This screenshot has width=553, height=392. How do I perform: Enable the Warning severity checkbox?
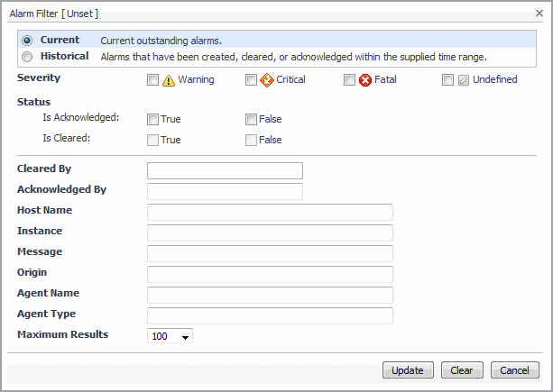(153, 79)
